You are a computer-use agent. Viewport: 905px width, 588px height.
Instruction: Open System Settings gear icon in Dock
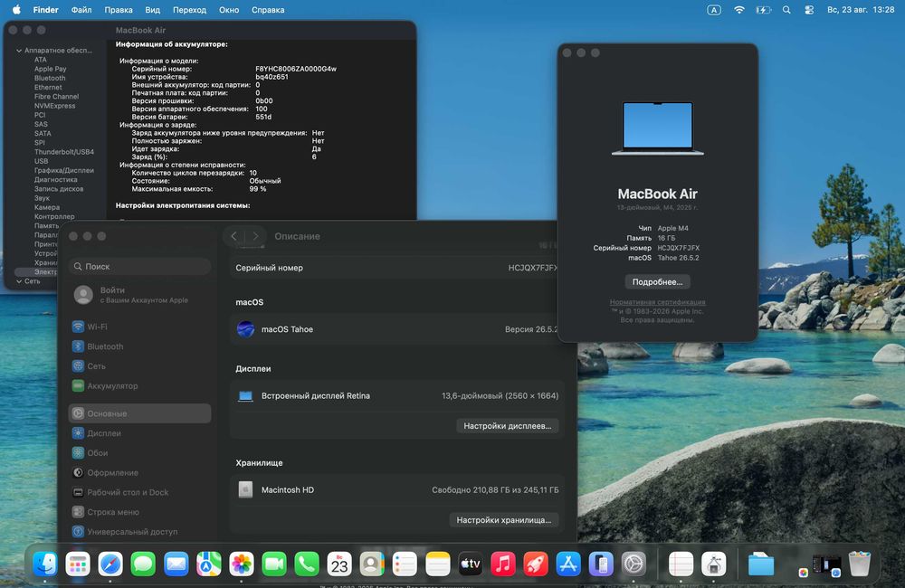click(633, 564)
